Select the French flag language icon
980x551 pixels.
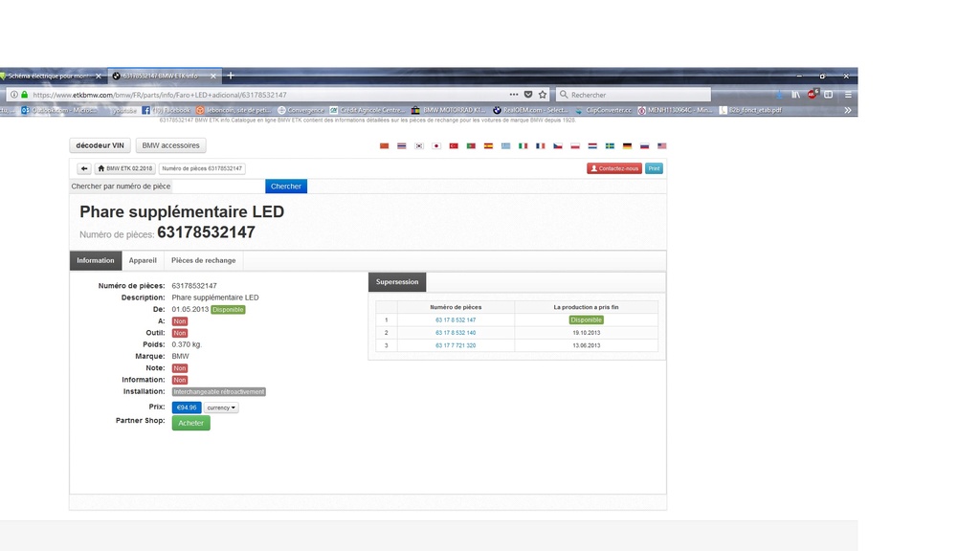541,146
